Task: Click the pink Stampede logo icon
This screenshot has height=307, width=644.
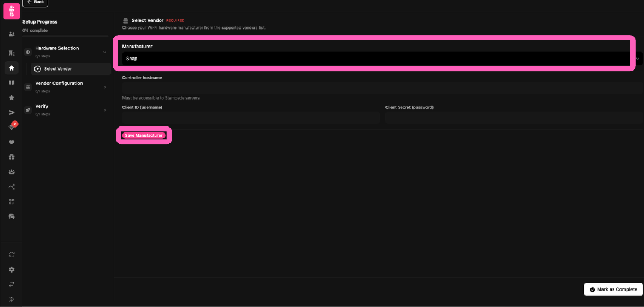Action: pyautogui.click(x=11, y=11)
